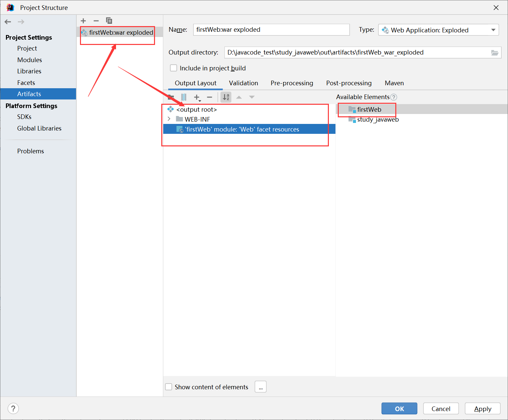Create directory in output layout

[171, 97]
